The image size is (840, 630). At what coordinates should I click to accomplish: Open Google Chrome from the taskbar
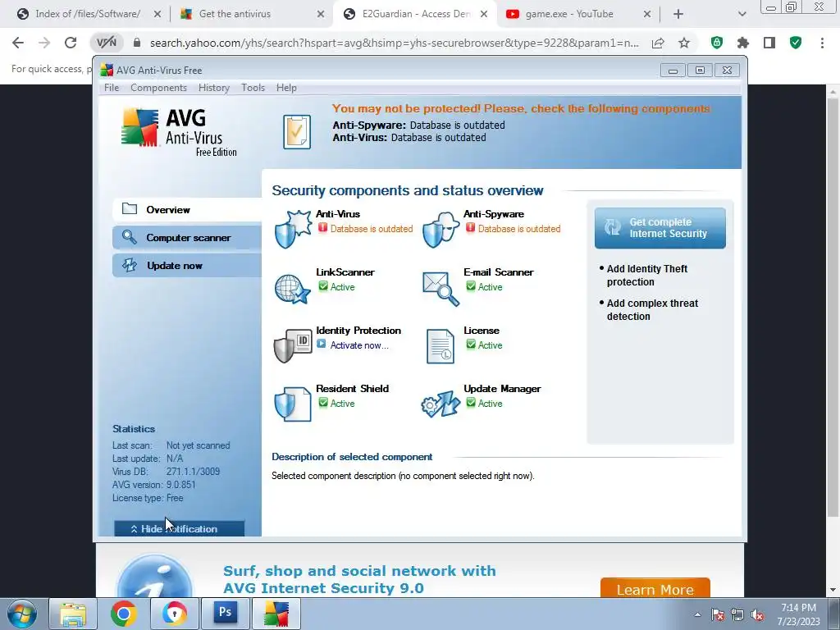pos(124,614)
